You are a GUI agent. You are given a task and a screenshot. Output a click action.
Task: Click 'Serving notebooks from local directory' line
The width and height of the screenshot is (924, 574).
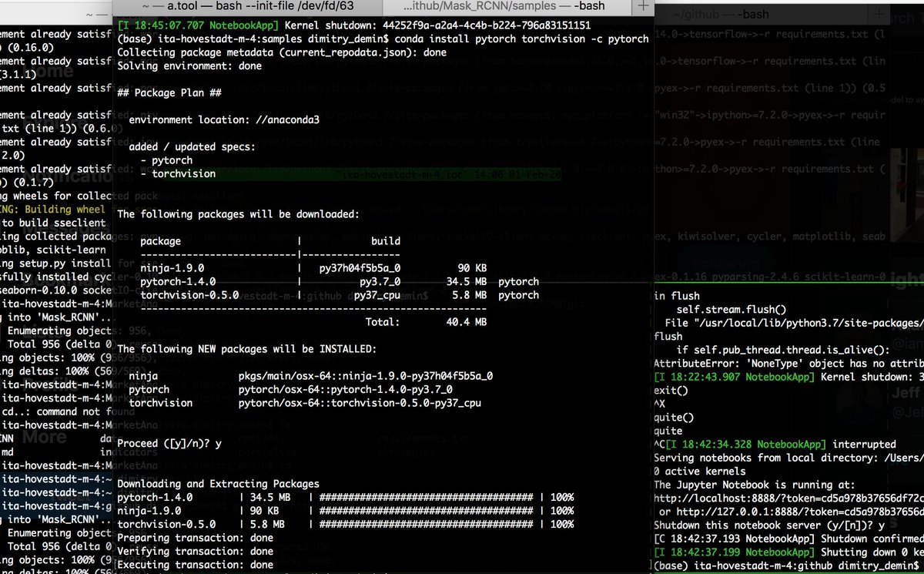[788, 458]
